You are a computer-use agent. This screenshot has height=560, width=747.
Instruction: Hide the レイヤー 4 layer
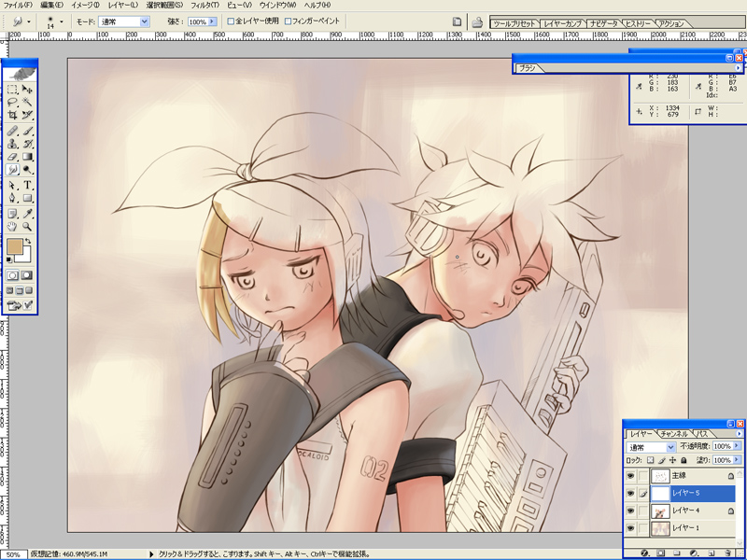631,511
